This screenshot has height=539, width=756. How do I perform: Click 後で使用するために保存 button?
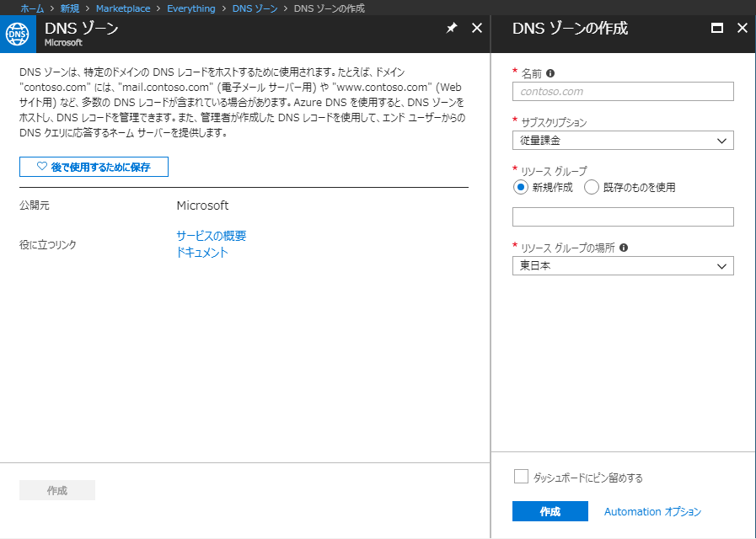click(x=94, y=167)
